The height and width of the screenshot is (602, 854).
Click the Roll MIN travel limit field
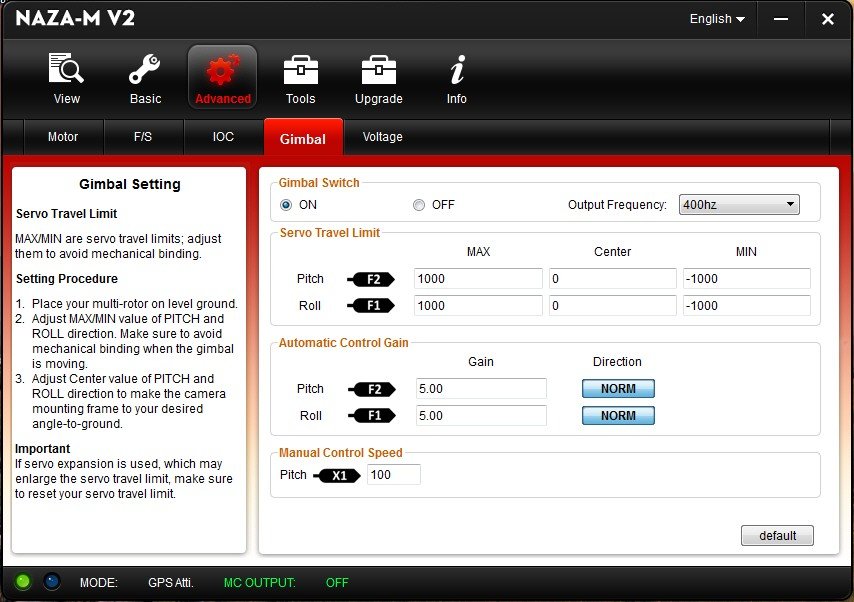747,306
